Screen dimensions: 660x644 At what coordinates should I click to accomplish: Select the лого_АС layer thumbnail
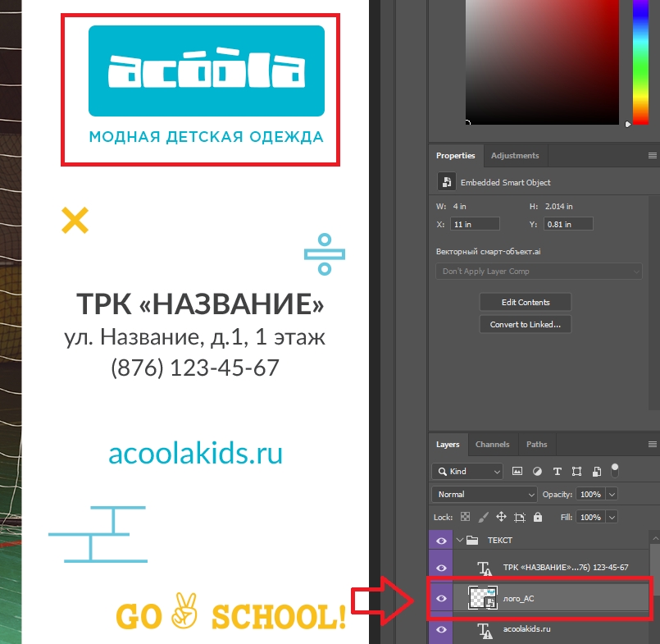coord(483,598)
